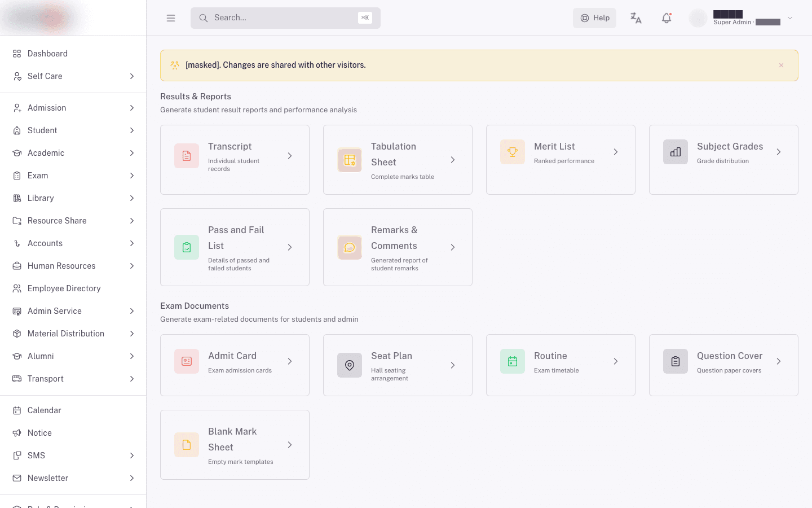Viewport: 812px width, 508px height.
Task: Open the Seat Plan card arrow
Action: coord(453,365)
